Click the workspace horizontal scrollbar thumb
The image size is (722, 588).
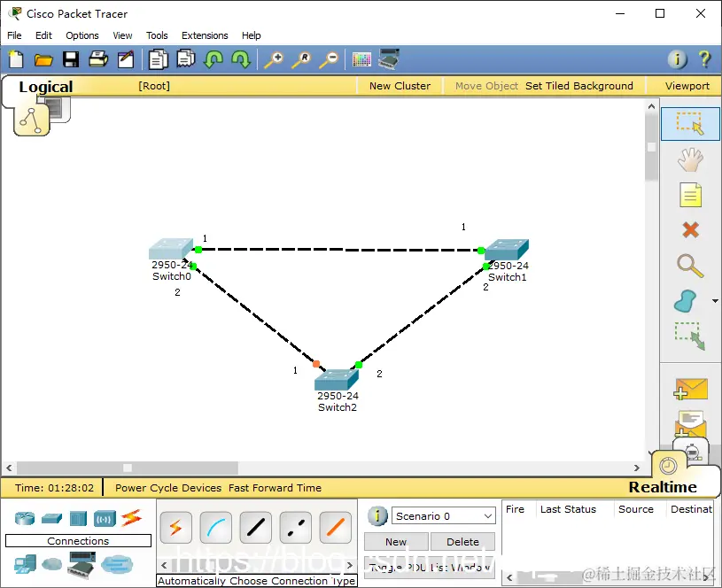[x=128, y=468]
